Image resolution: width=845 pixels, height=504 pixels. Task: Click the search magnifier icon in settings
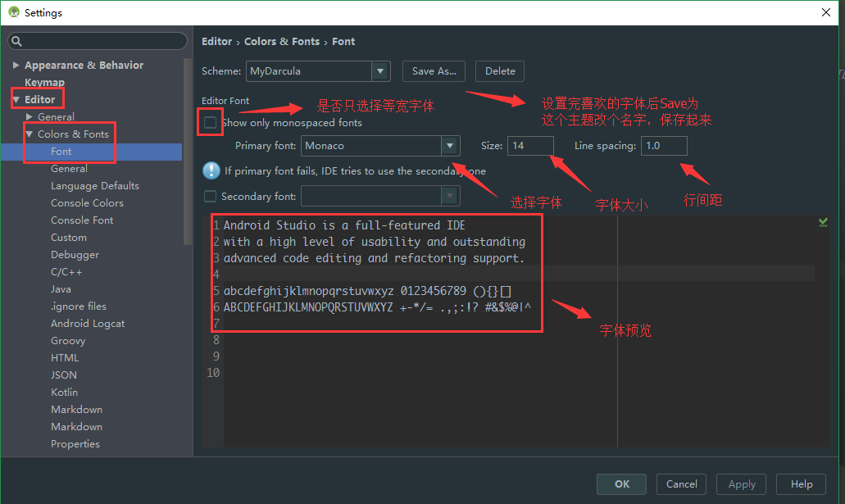click(x=16, y=41)
